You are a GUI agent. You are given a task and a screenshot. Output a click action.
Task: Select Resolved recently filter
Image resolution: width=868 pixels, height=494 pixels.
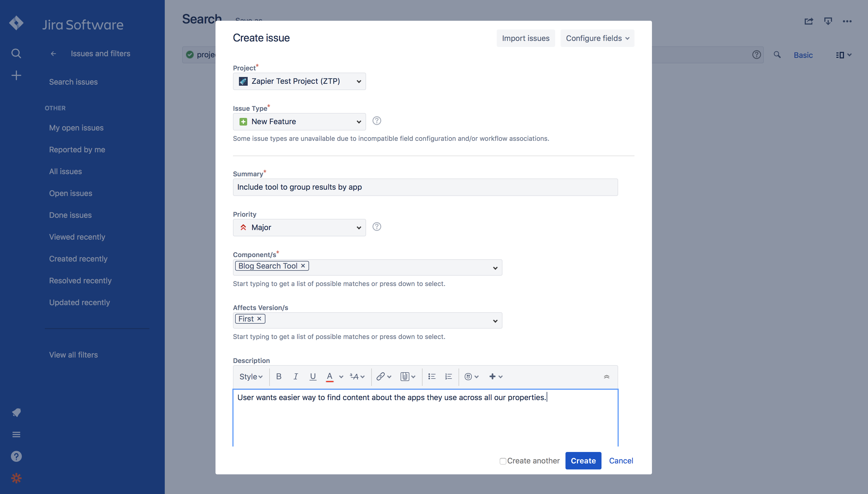[80, 280]
